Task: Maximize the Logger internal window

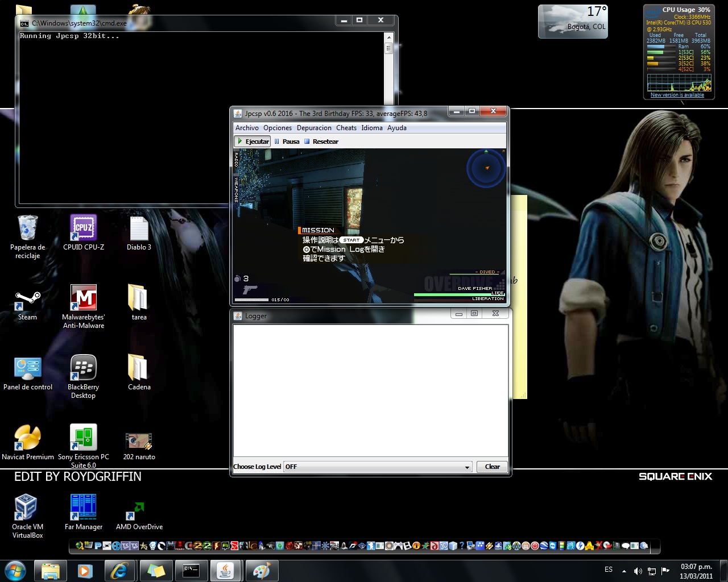Action: [474, 313]
